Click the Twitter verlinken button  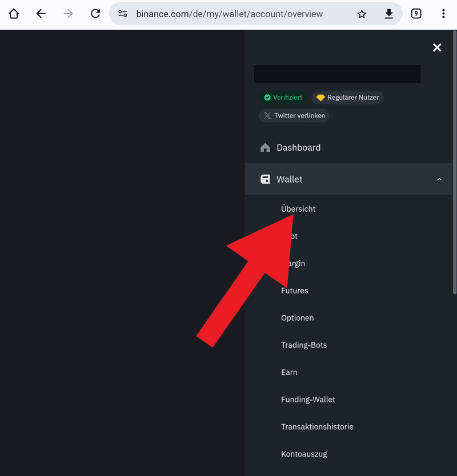point(294,115)
